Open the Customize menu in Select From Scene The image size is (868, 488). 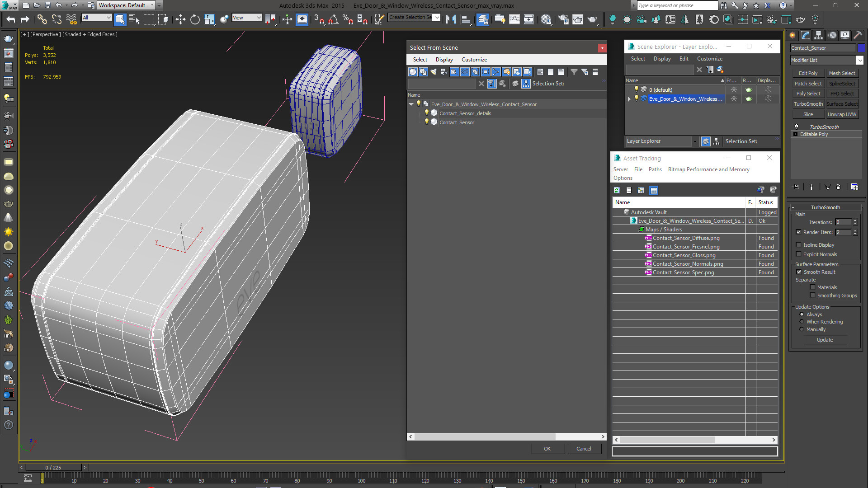(474, 60)
